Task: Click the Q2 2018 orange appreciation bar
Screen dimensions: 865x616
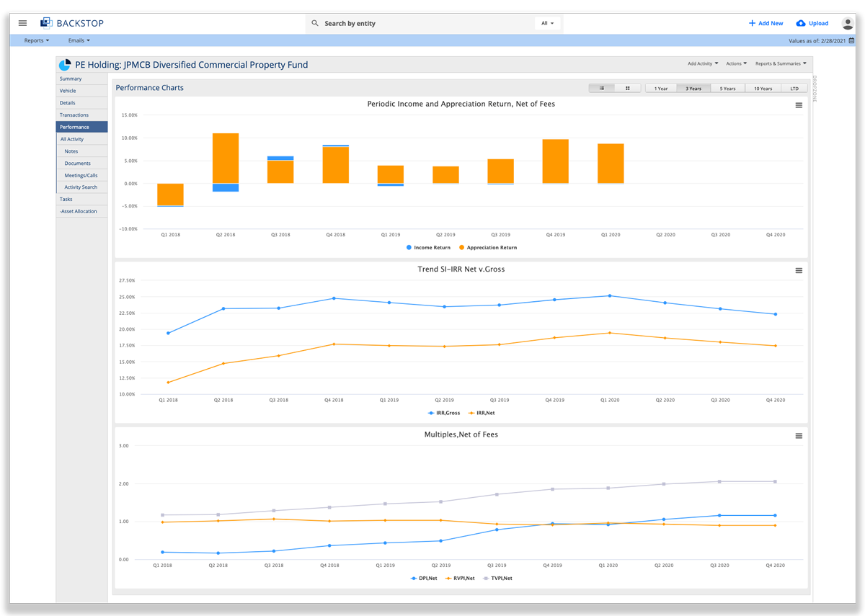Action: [226, 159]
